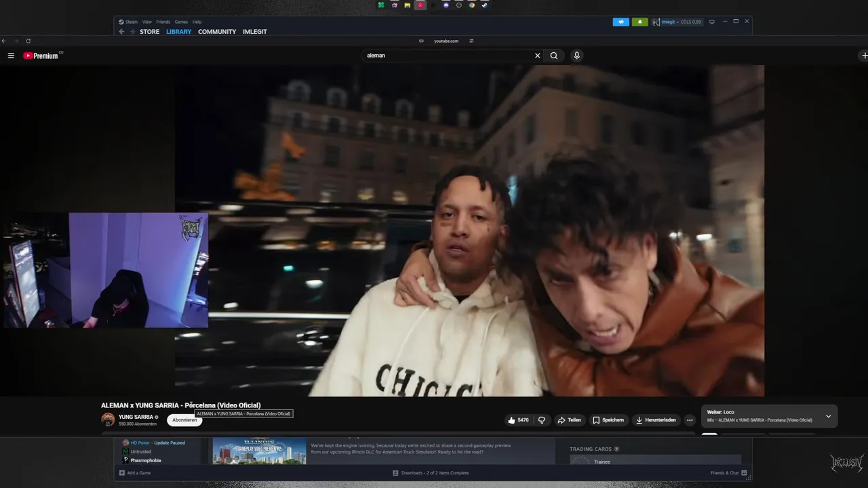Open the View menu in Steam

tap(146, 22)
